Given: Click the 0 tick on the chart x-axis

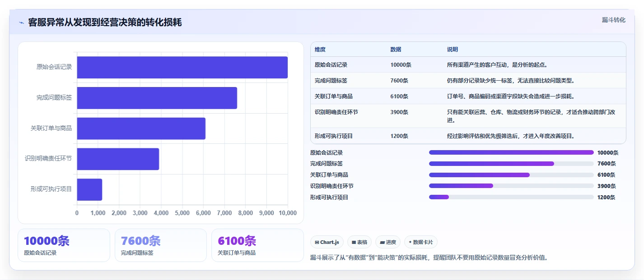Looking at the screenshot, I should point(77,213).
